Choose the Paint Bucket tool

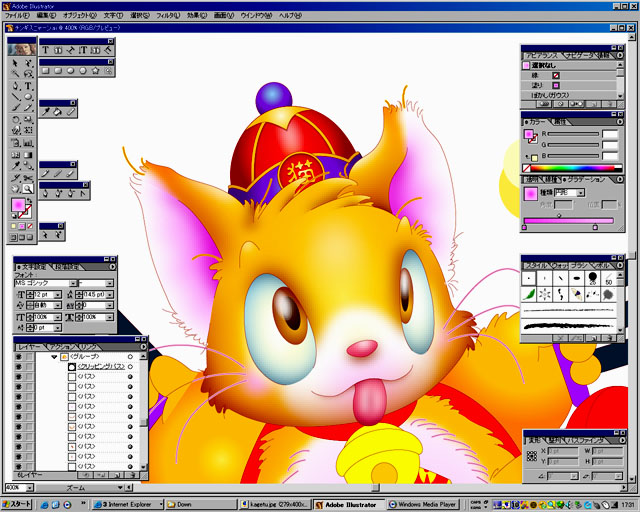(58, 111)
